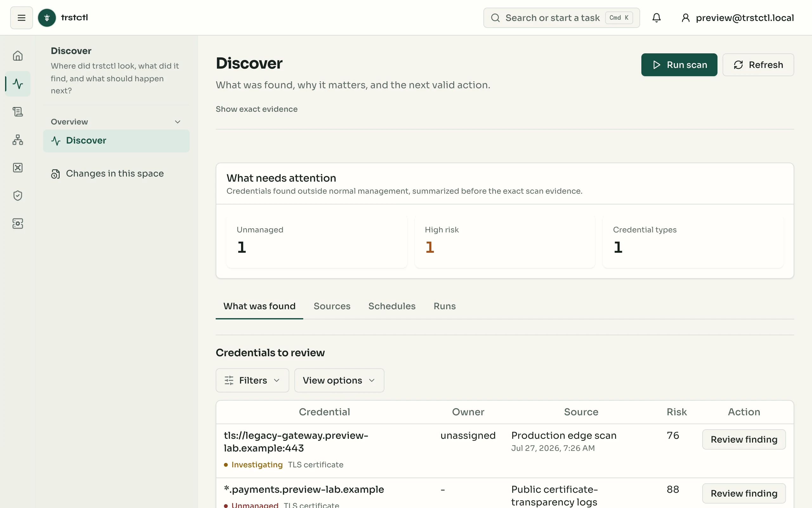Go to Home in the sidebar rail
Screen dimensions: 812x508
point(18,56)
